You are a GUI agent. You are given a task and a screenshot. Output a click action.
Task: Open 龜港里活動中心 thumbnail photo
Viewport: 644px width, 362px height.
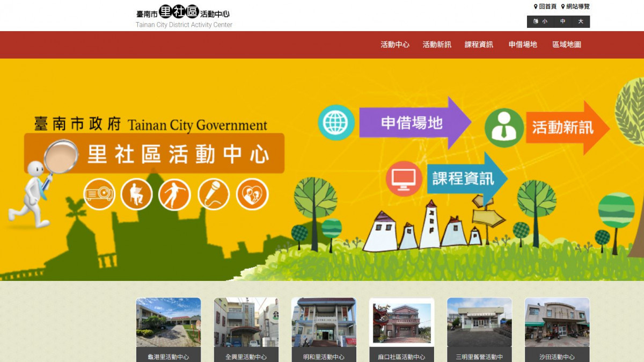click(169, 322)
